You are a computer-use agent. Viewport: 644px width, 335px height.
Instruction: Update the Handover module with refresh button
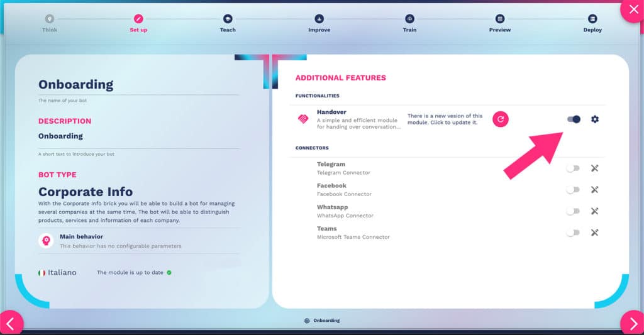point(500,119)
